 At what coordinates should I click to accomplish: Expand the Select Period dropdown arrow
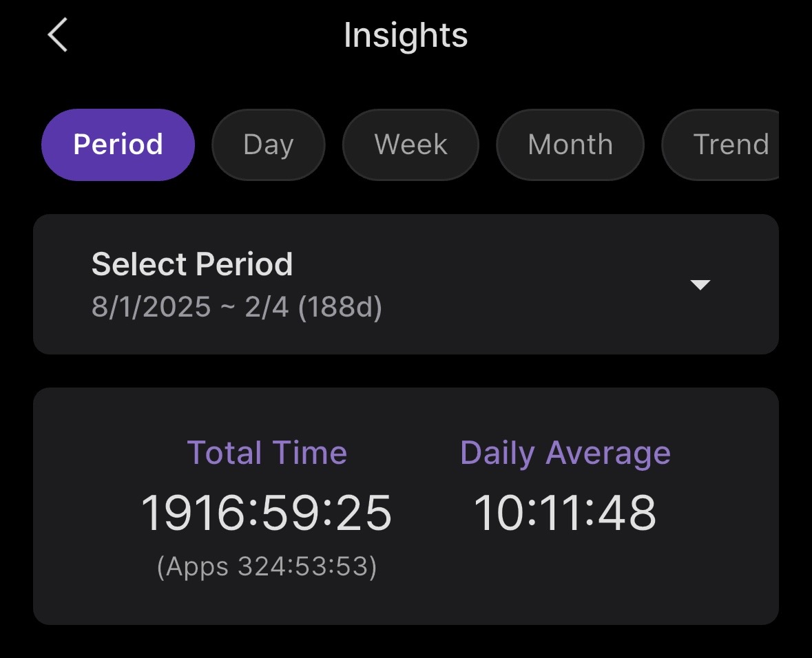point(700,285)
